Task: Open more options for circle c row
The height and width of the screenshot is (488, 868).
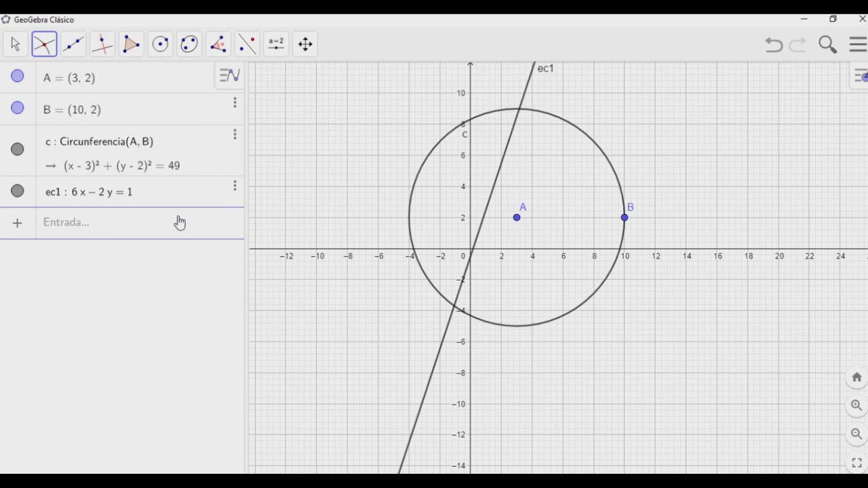Action: pyautogui.click(x=235, y=134)
